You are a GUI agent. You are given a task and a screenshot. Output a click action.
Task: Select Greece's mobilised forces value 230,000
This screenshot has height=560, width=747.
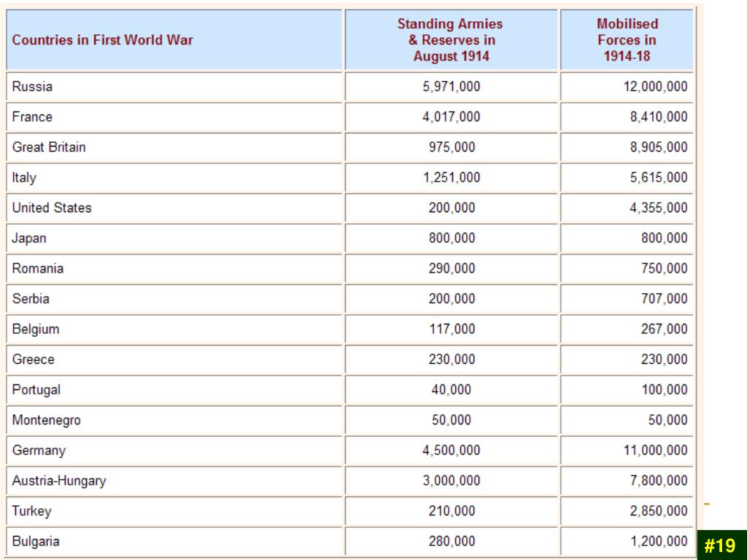[x=665, y=359]
